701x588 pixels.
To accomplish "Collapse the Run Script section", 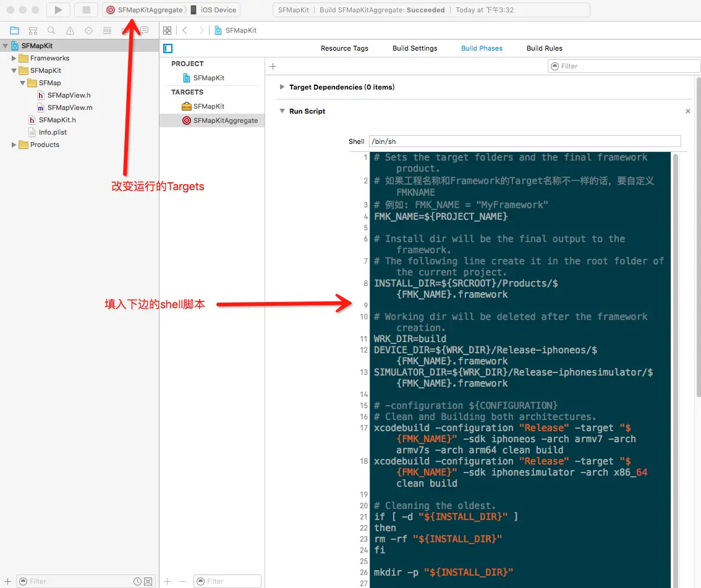I will pos(282,111).
